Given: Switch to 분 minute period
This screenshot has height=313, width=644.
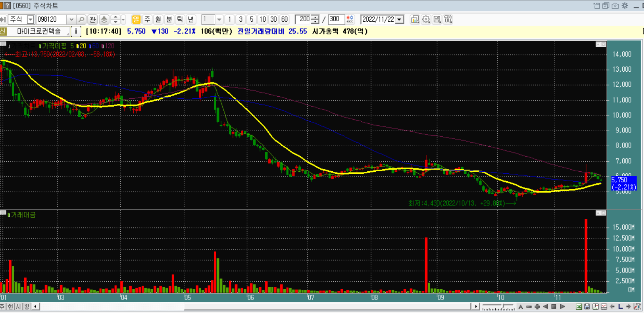Looking at the screenshot, I should pyautogui.click(x=169, y=19).
